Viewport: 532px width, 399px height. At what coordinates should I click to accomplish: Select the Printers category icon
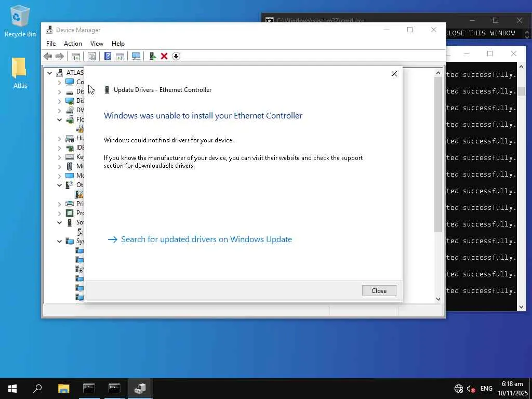(70, 204)
